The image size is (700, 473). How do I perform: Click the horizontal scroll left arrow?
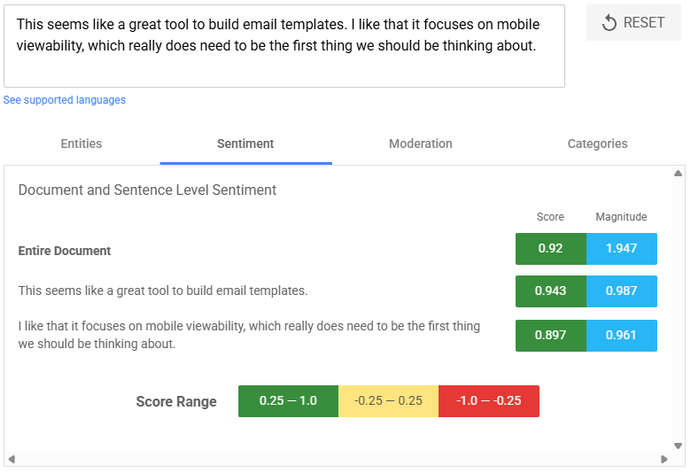[11, 460]
